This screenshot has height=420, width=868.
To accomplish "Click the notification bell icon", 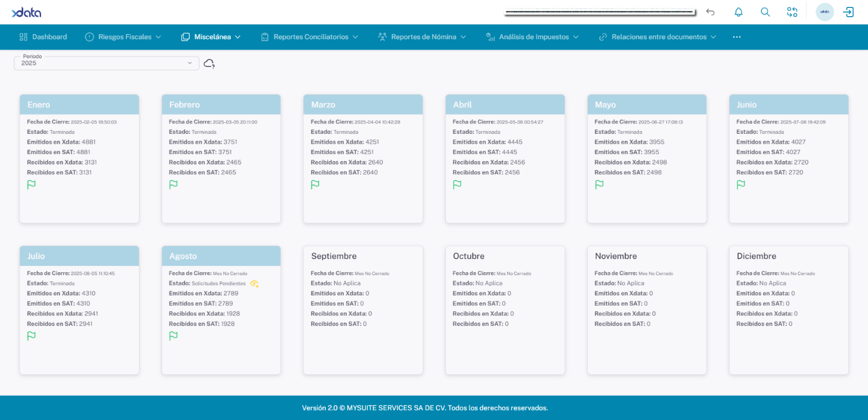I will tap(738, 12).
